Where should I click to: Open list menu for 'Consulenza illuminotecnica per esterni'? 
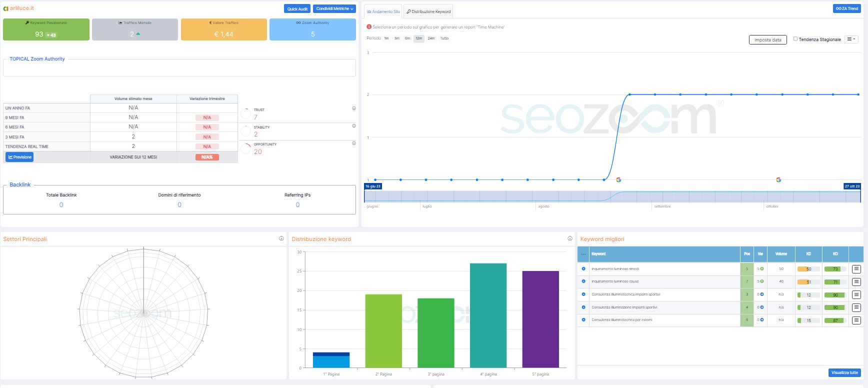point(856,320)
